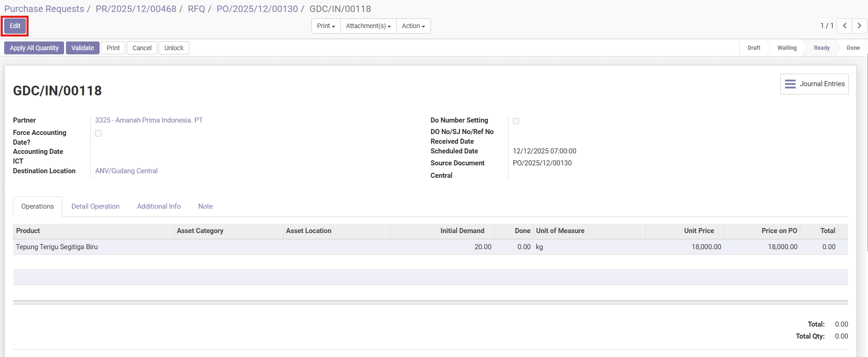Go to previous record arrow
This screenshot has height=357, width=868.
click(844, 26)
